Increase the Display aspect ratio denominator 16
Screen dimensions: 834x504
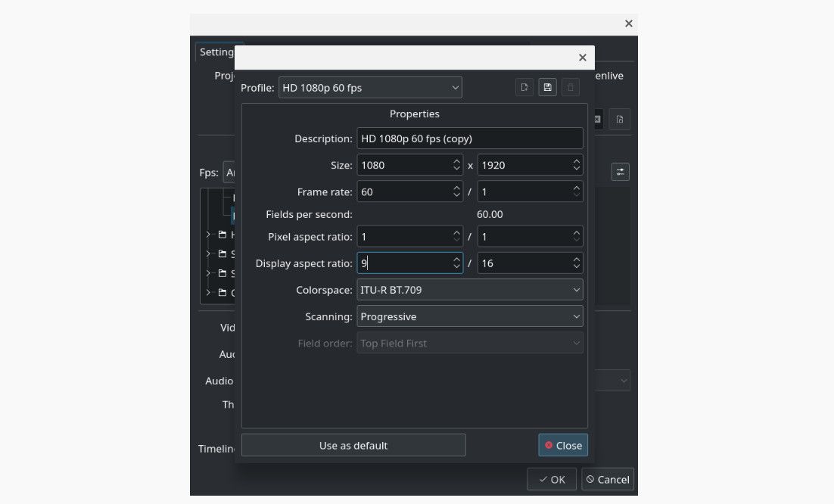[x=577, y=259]
